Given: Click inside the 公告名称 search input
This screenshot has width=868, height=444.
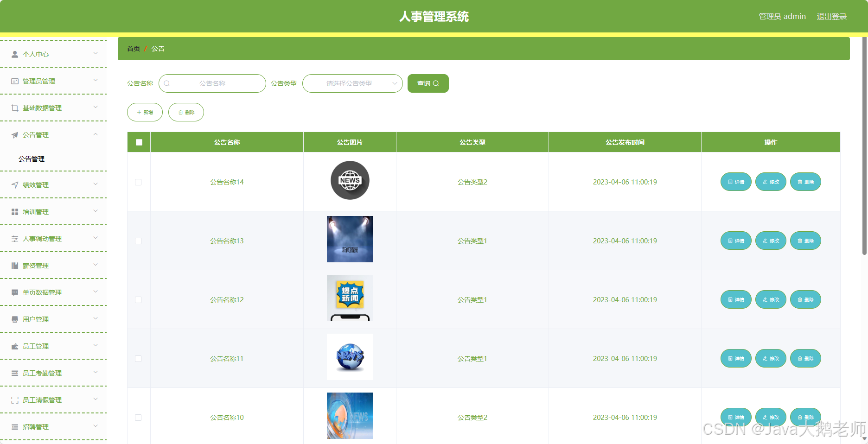Looking at the screenshot, I should tap(213, 83).
